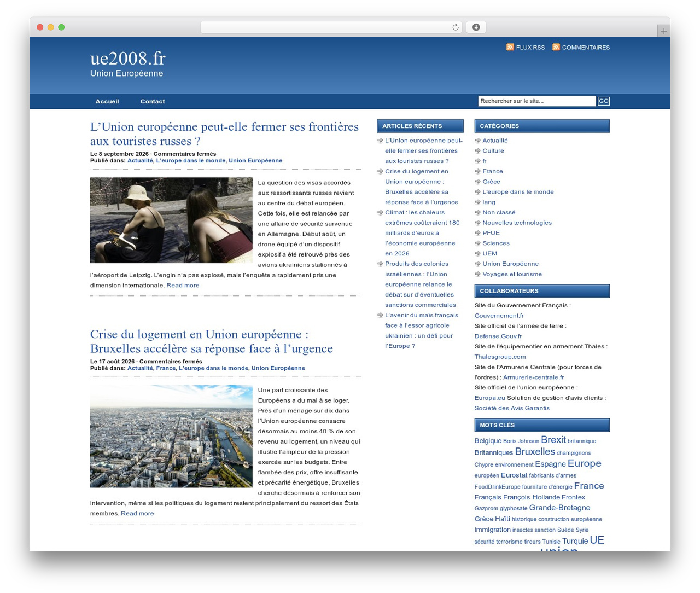
Task: Visit the Gouvernement.fr link
Action: click(499, 316)
